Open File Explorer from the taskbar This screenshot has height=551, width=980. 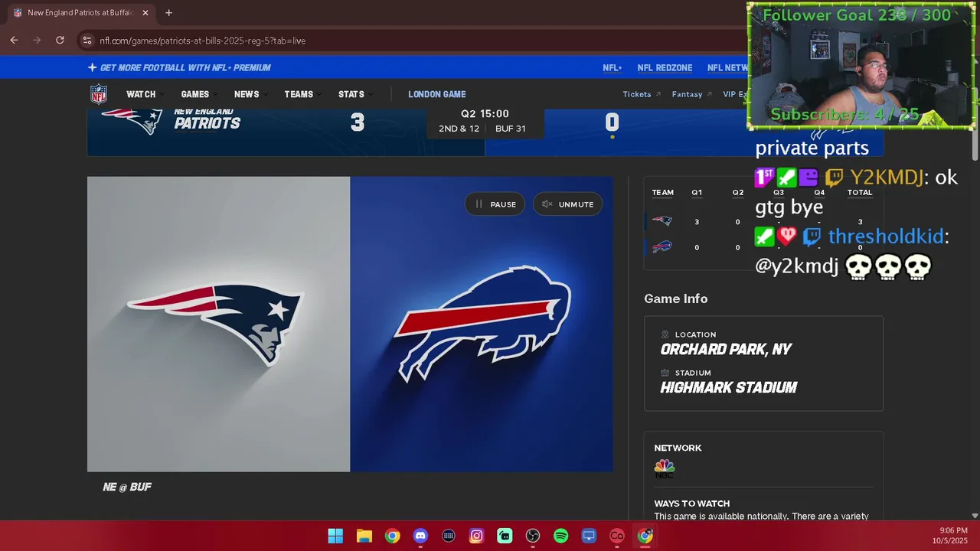pyautogui.click(x=364, y=536)
